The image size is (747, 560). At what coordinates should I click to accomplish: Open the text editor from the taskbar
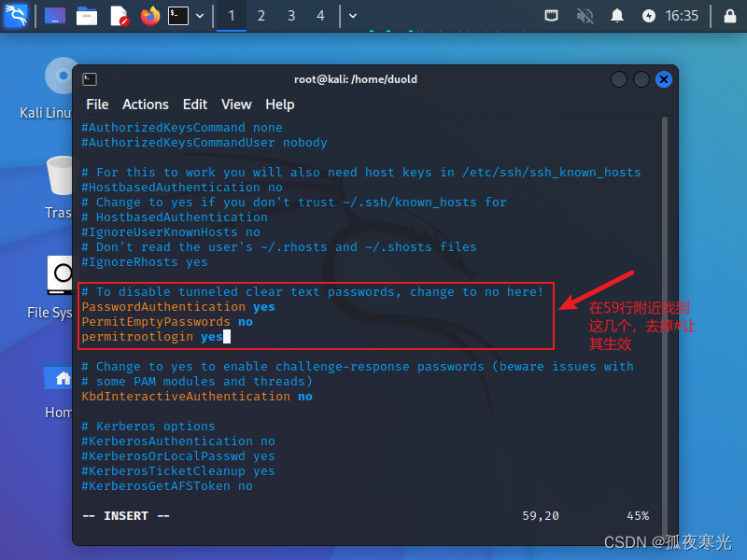point(120,15)
